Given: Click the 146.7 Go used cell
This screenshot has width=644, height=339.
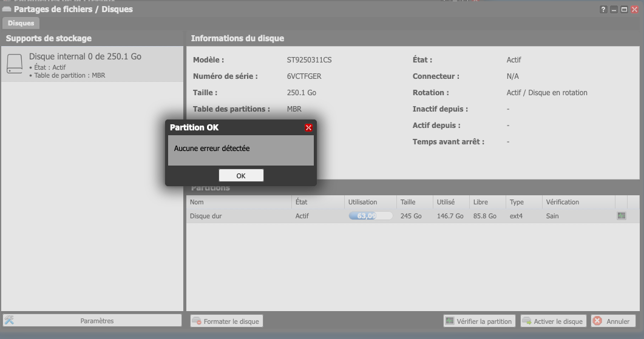Looking at the screenshot, I should (450, 216).
